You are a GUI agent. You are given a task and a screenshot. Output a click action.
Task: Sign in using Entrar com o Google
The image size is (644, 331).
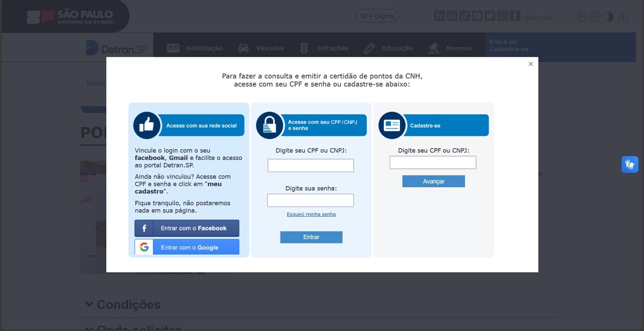(187, 247)
